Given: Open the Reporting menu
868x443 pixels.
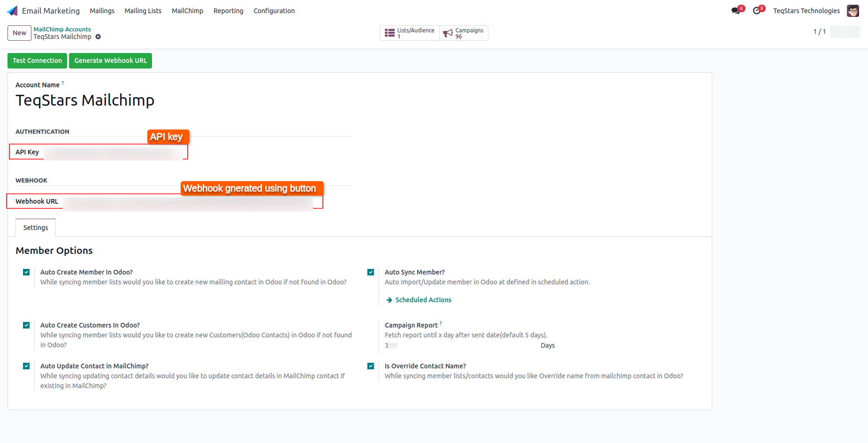Looking at the screenshot, I should point(228,11).
